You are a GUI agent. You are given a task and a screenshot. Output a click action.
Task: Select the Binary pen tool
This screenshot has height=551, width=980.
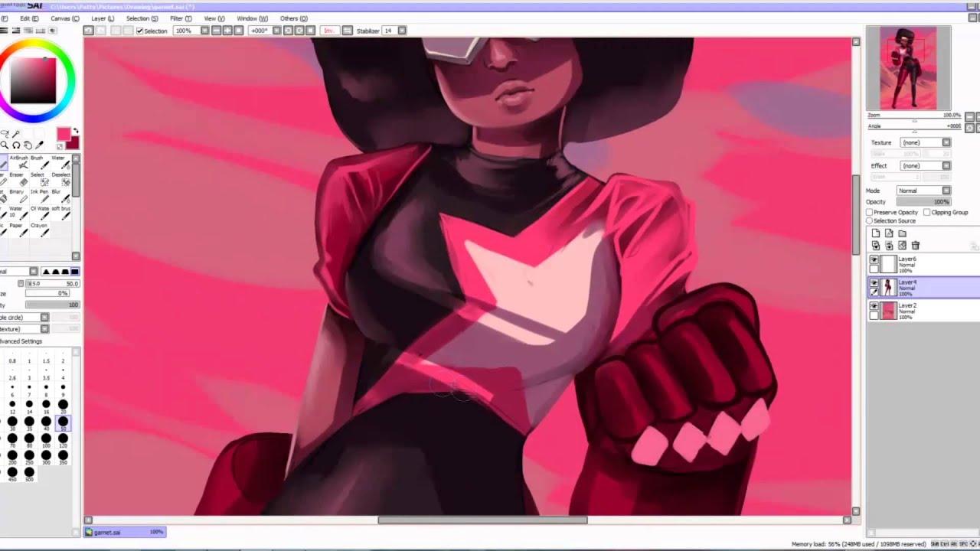[19, 196]
